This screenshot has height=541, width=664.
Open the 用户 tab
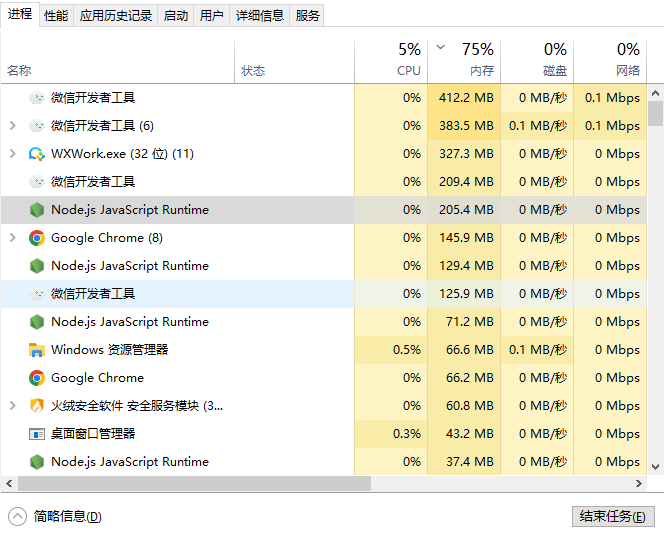(212, 16)
